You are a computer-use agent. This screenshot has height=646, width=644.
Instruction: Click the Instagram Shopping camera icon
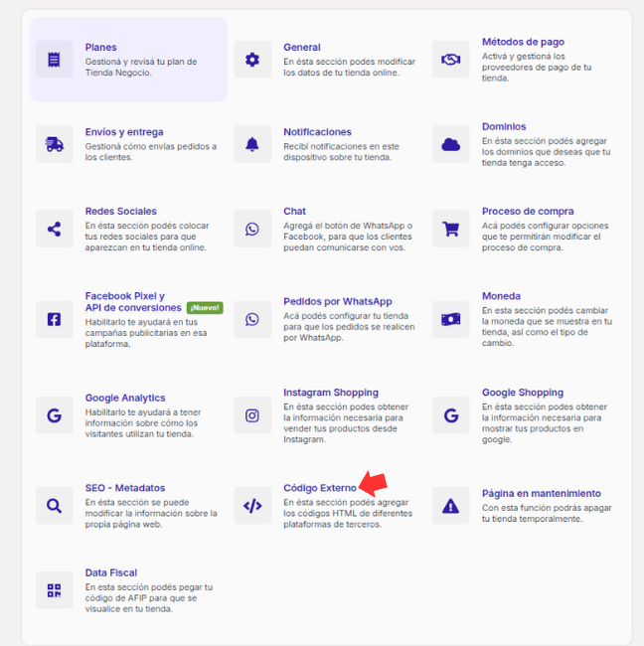(252, 415)
